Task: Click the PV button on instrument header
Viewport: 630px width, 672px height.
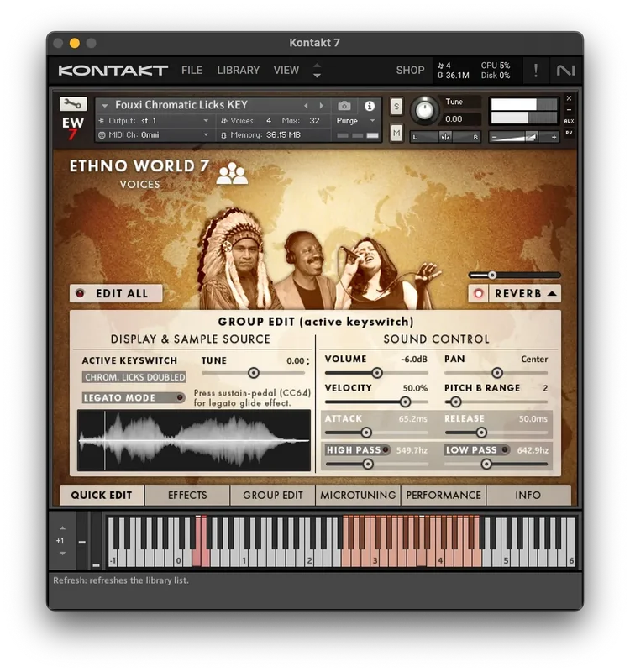Action: 569,133
